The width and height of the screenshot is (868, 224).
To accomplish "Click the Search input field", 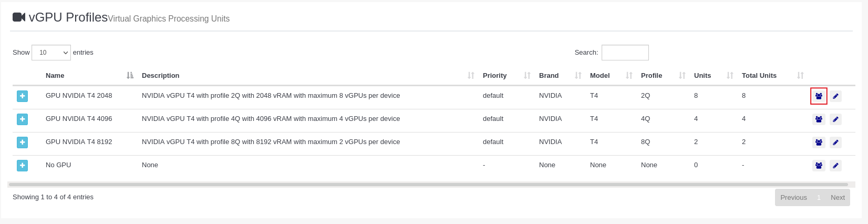I will 625,53.
